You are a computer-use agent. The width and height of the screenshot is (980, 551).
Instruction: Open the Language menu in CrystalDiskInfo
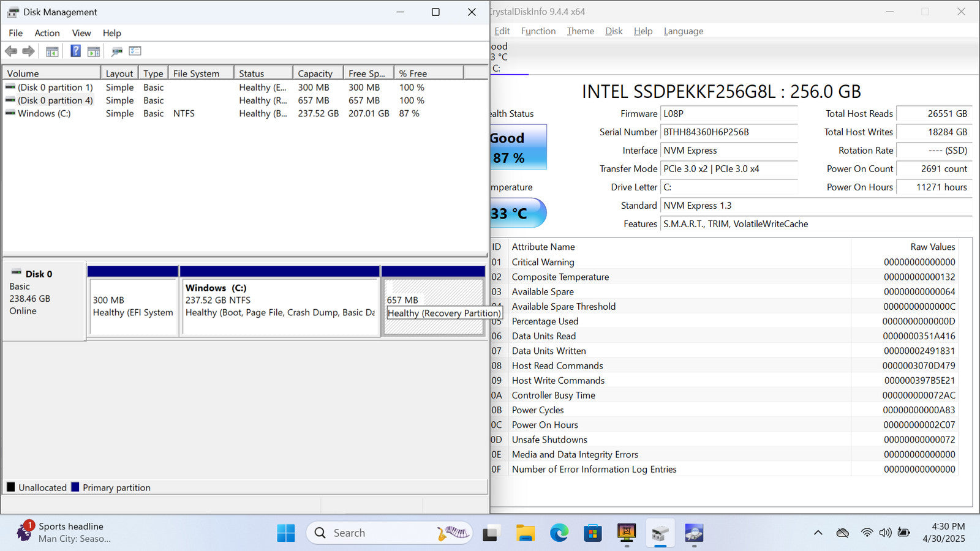pos(684,31)
